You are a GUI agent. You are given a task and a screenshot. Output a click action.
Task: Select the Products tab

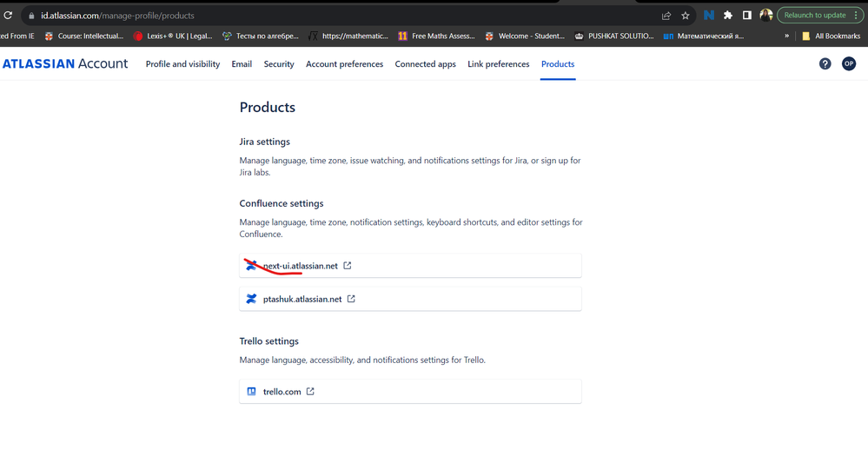[x=558, y=64]
